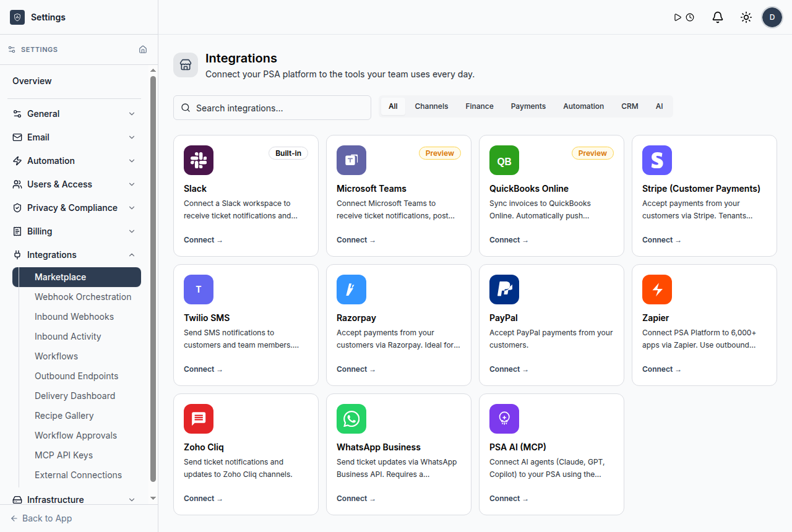Click the magnifier icon in search box
The image size is (792, 532).
coord(186,108)
